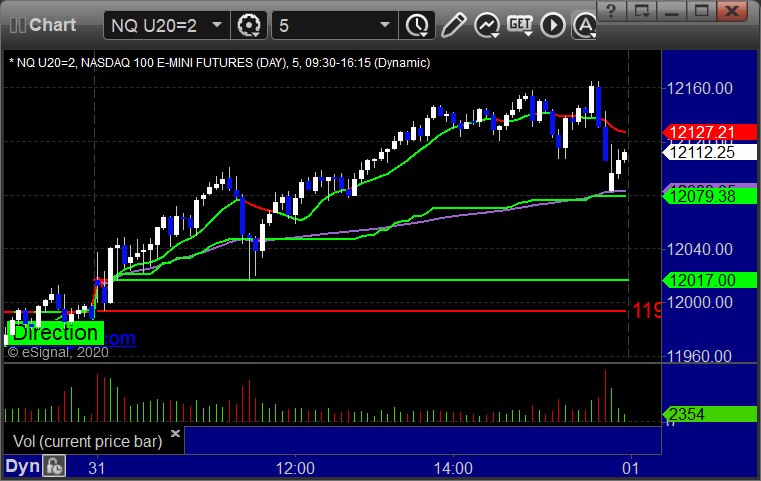761x481 pixels.
Task: Click the circled A alerts icon
Action: coord(585,25)
